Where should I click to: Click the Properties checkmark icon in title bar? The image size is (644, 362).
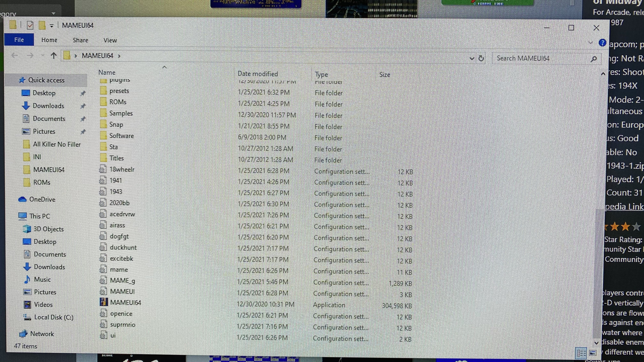click(x=30, y=25)
